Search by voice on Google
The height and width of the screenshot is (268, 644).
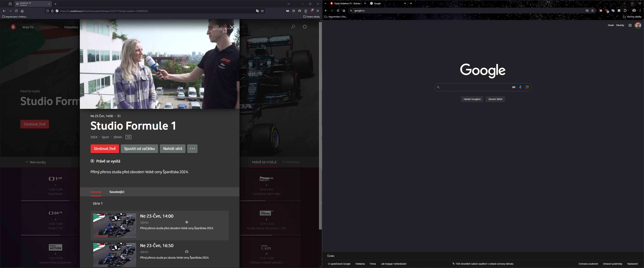[x=520, y=87]
